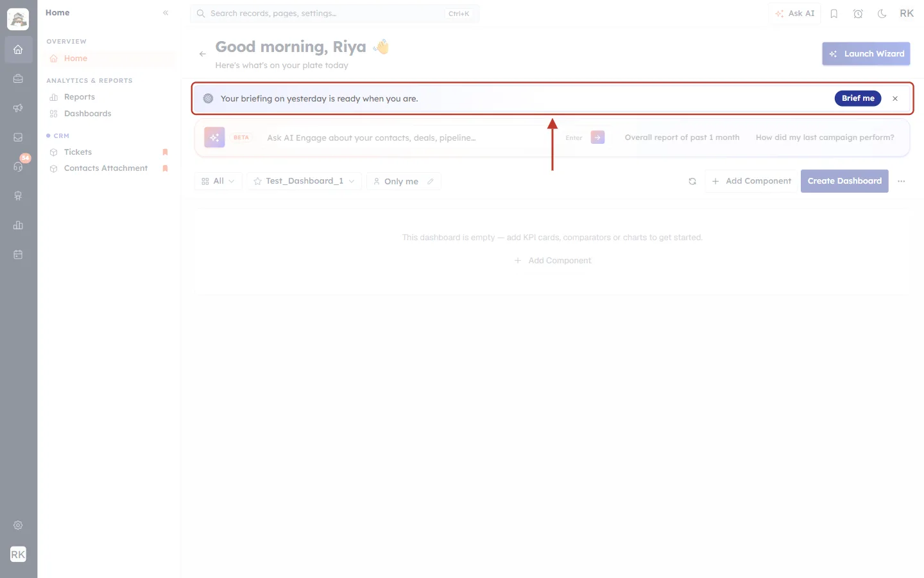Image resolution: width=924 pixels, height=578 pixels.
Task: Submit Ask AI query with arrow button
Action: (597, 137)
